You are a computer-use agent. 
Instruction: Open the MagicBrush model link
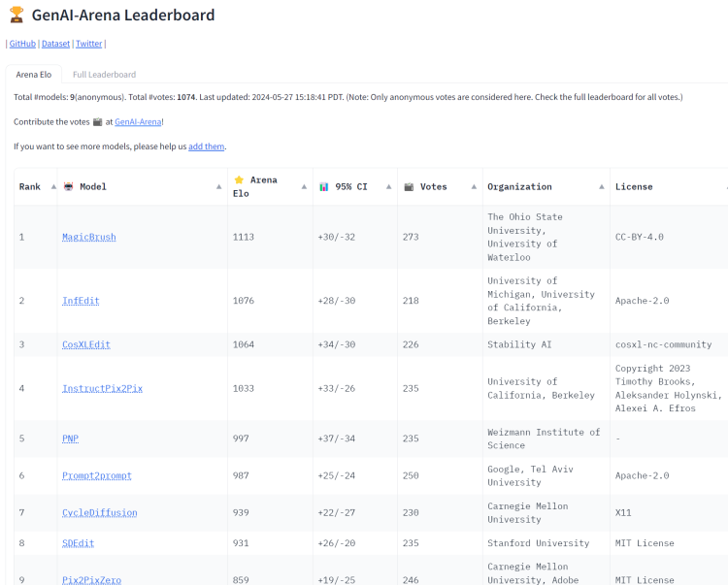[89, 237]
